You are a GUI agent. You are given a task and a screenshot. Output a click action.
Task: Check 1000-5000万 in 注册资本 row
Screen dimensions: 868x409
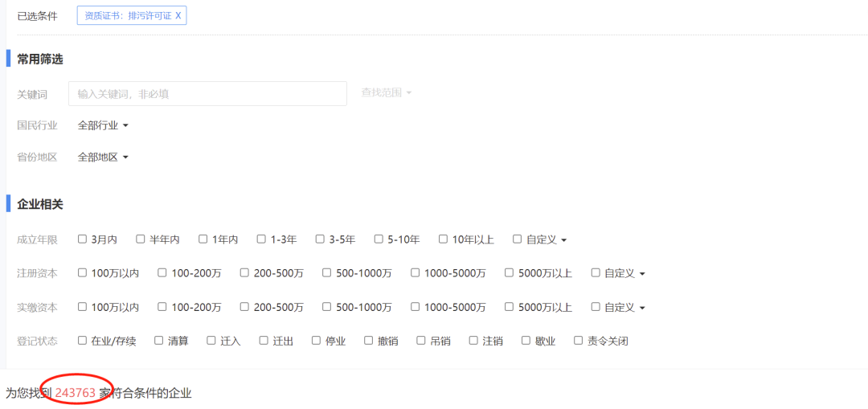[416, 273]
